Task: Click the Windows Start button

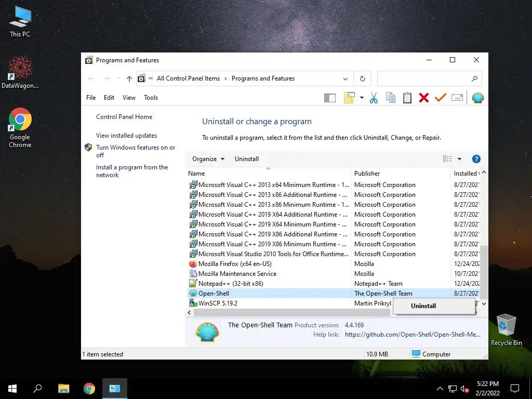Action: [x=12, y=389]
